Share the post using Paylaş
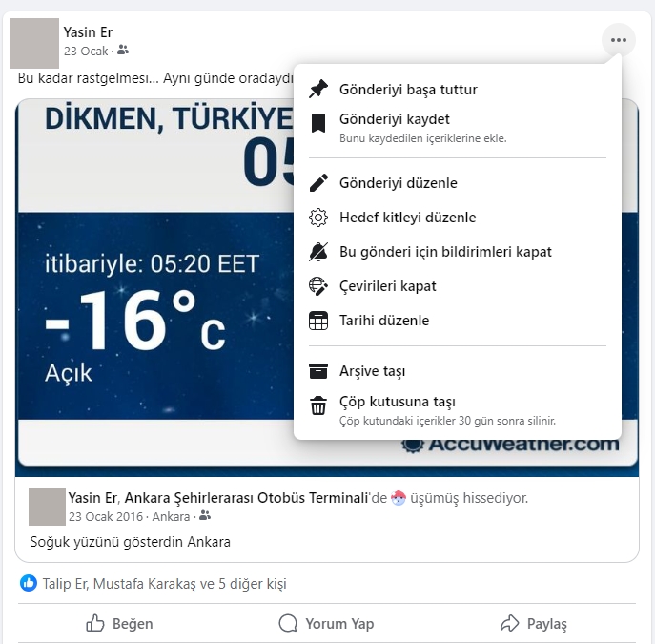655x644 pixels. coord(534,623)
